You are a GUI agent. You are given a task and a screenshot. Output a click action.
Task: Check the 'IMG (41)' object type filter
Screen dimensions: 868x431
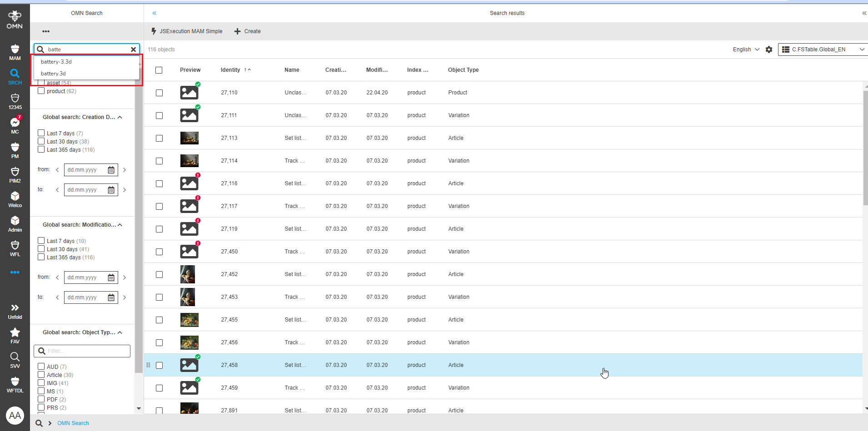pos(41,383)
